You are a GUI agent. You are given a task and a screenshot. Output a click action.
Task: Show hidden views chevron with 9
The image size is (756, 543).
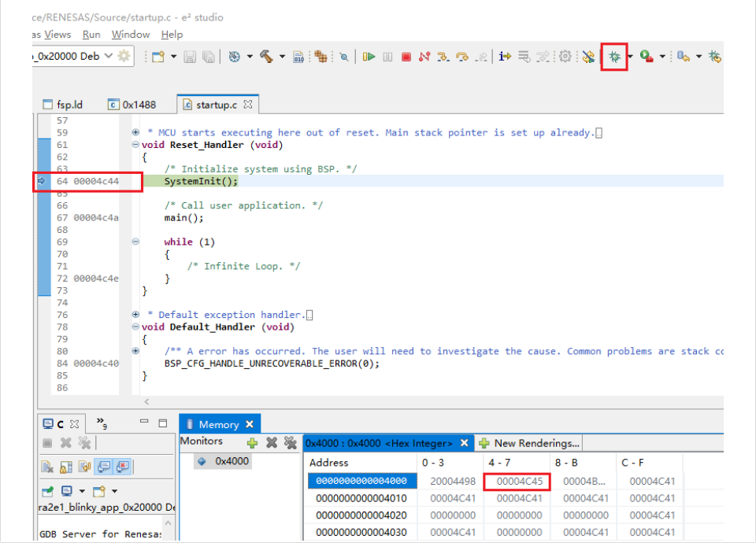[102, 423]
